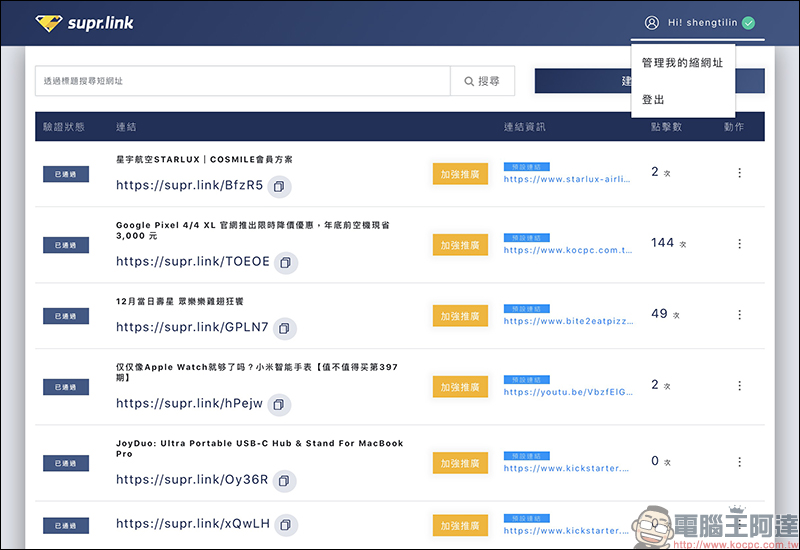This screenshot has height=550, width=800.
Task: Click the 144 次 click count
Action: (x=668, y=243)
